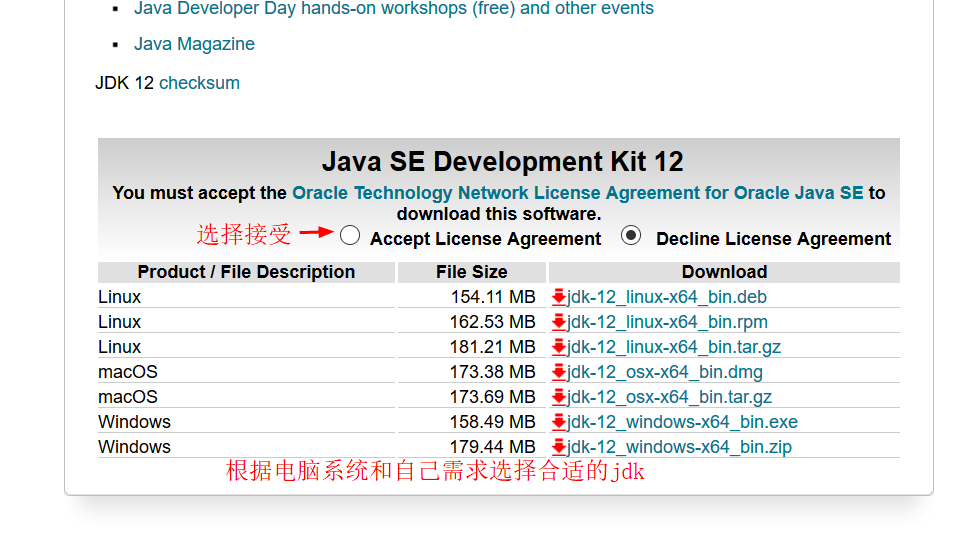Download jdk-12_linux-x64_bin.tar.gz file link

click(x=674, y=347)
